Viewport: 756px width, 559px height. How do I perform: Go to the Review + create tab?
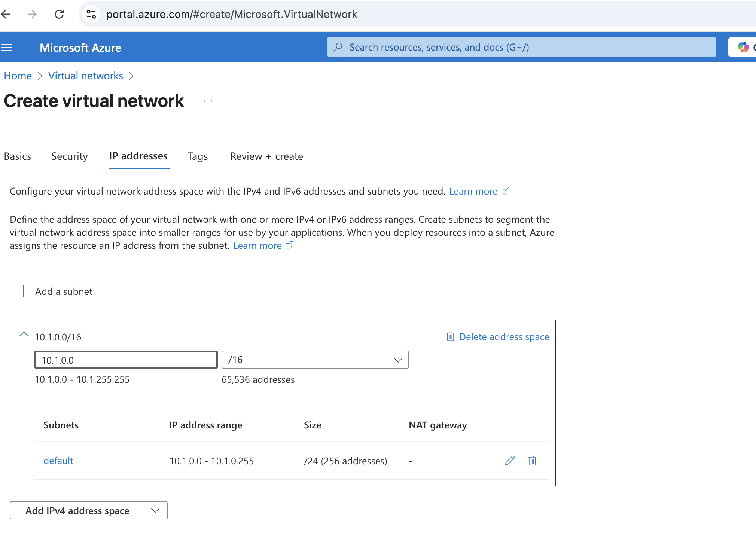pyautogui.click(x=266, y=156)
